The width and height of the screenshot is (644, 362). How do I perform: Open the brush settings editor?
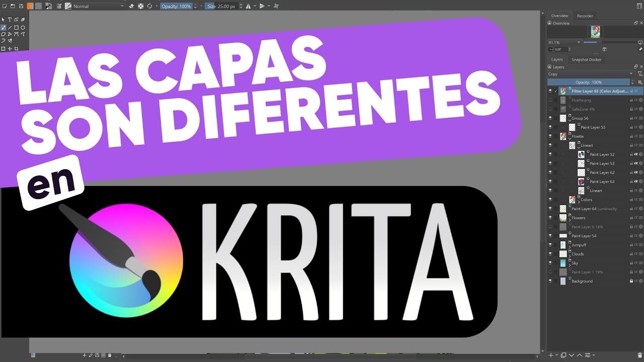pos(59,6)
